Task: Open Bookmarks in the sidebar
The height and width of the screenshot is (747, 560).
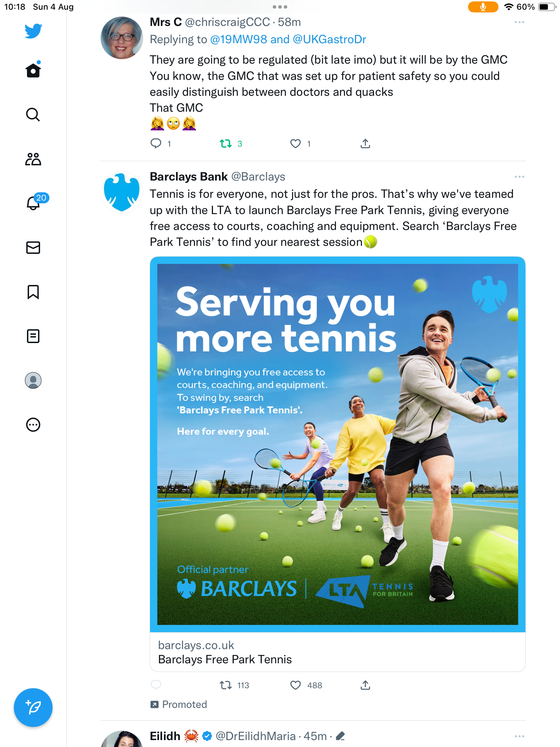Action: [33, 292]
